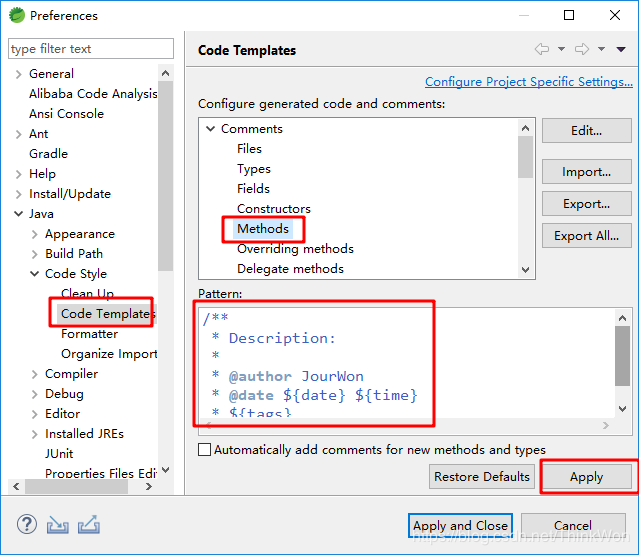Click the type filter text field

[91, 49]
